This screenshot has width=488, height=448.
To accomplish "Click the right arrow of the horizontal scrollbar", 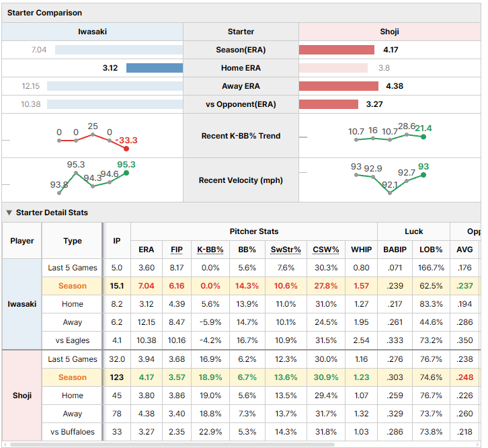I will click(478, 445).
